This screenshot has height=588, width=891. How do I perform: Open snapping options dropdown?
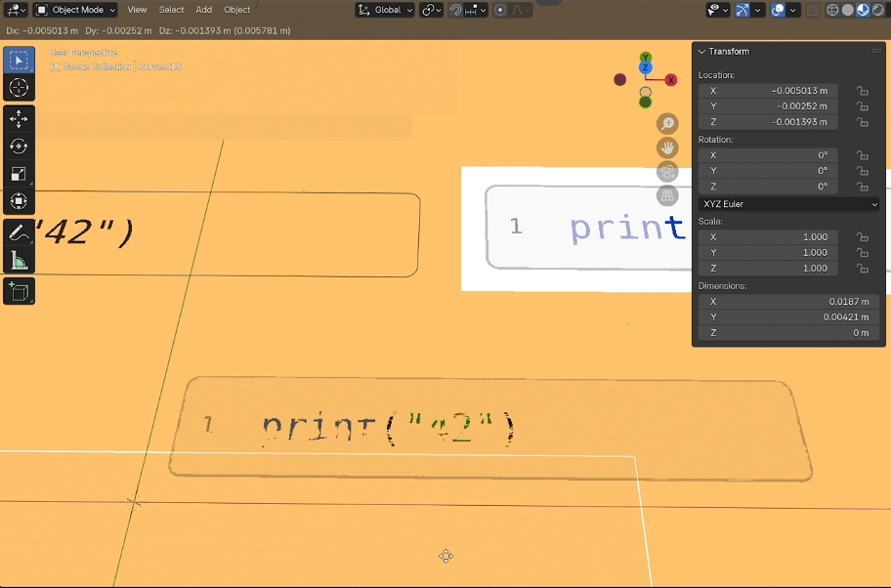pos(476,10)
